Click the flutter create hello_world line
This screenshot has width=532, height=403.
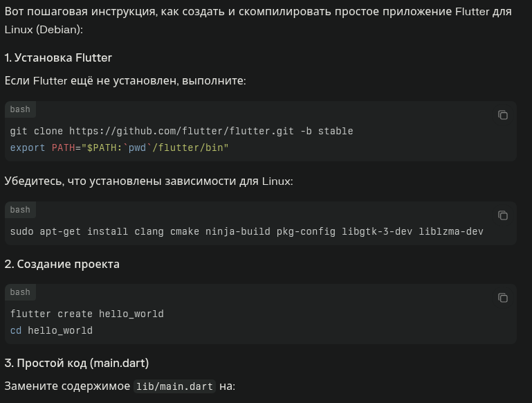click(x=87, y=314)
